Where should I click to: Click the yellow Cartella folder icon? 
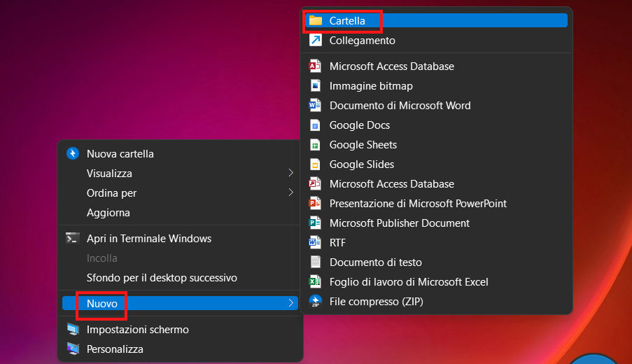pyautogui.click(x=316, y=21)
